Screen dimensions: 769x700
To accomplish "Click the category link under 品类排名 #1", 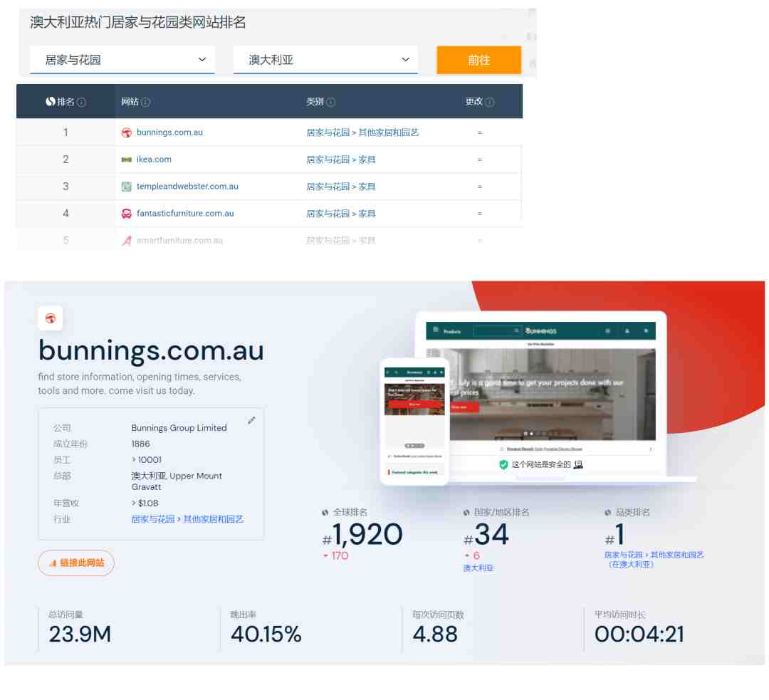I will coord(654,559).
